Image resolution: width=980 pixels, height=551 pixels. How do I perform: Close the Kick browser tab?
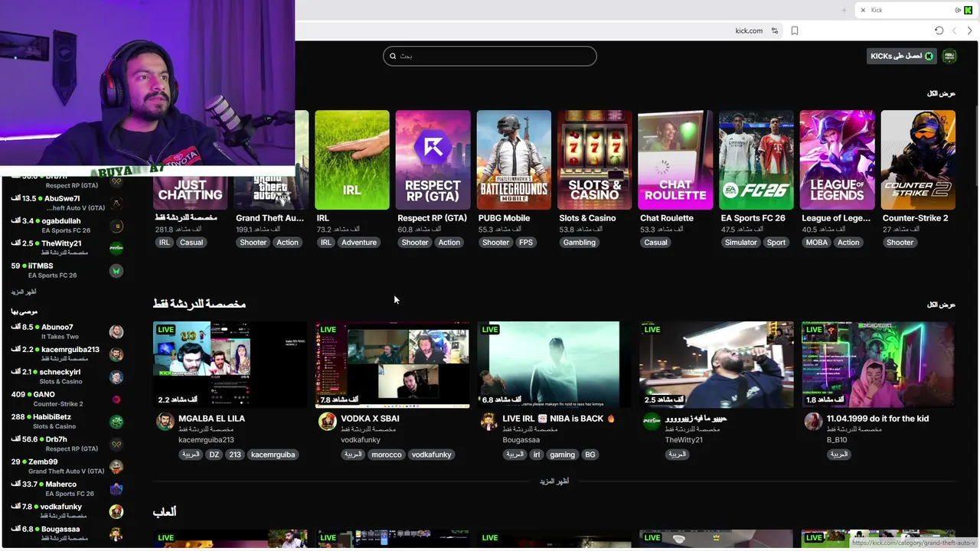(863, 10)
